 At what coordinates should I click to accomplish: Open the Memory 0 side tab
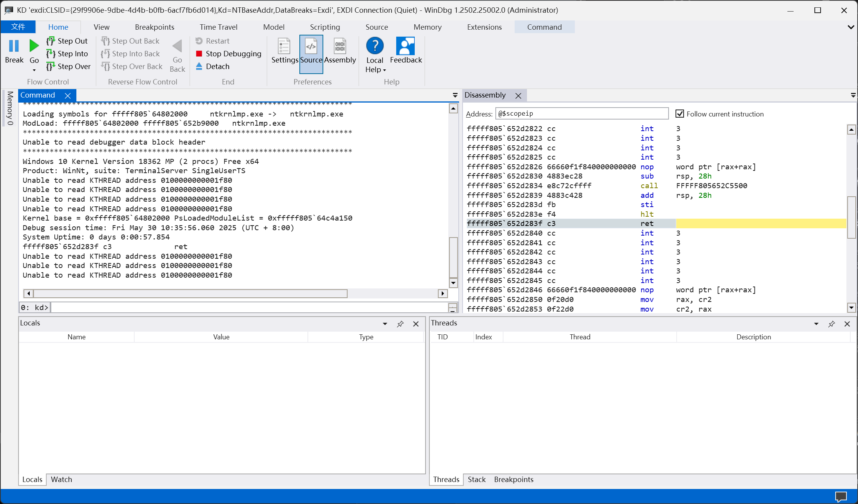(10, 108)
